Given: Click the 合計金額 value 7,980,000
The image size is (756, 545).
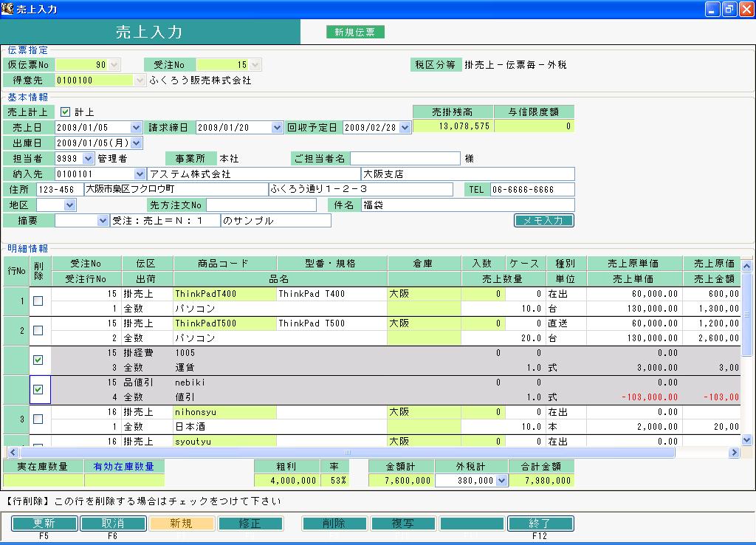Looking at the screenshot, I should (x=541, y=480).
